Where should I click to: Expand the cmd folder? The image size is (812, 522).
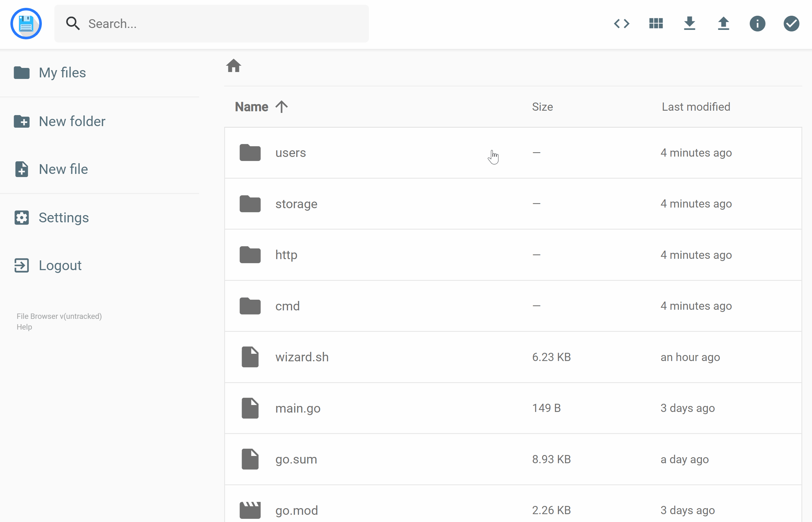[x=288, y=305]
